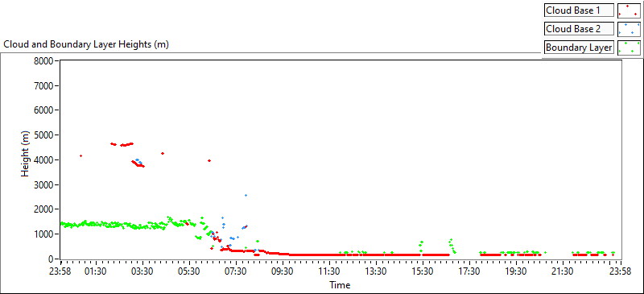Click the 03:30 time label
This screenshot has height=294, width=644.
click(143, 271)
